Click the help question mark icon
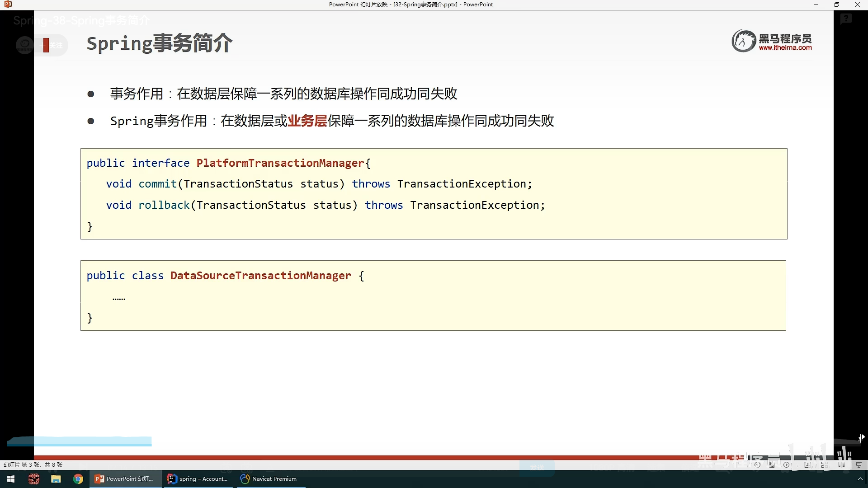This screenshot has width=868, height=488. tap(846, 19)
